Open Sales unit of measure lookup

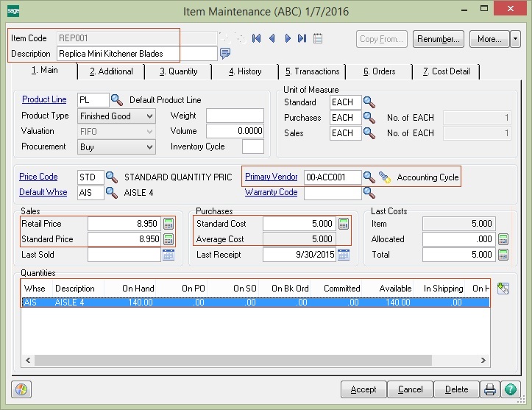pyautogui.click(x=369, y=133)
